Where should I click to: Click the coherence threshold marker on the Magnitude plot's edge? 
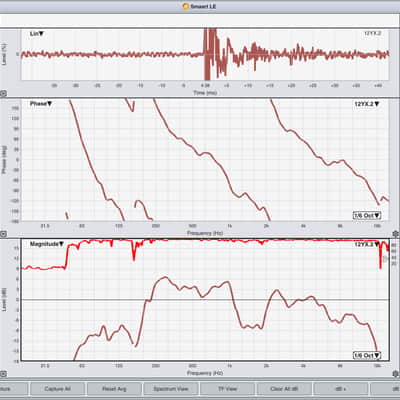(385, 259)
